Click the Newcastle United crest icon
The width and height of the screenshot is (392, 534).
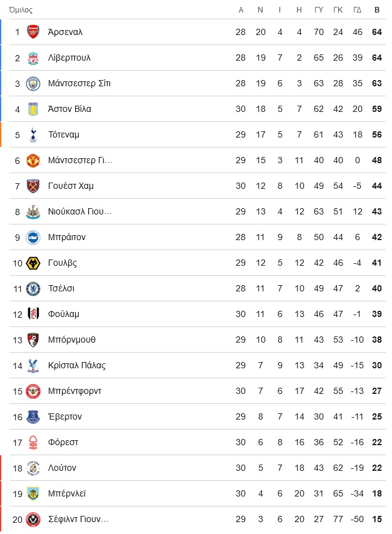(x=33, y=212)
